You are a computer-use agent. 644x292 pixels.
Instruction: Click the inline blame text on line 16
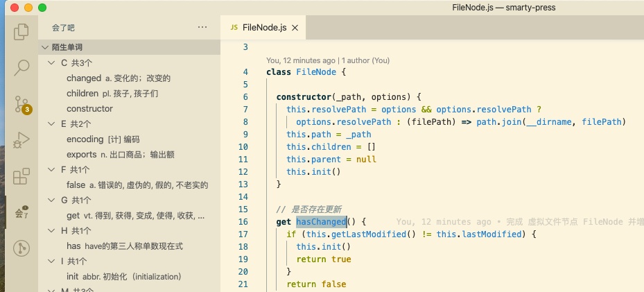[520, 222]
